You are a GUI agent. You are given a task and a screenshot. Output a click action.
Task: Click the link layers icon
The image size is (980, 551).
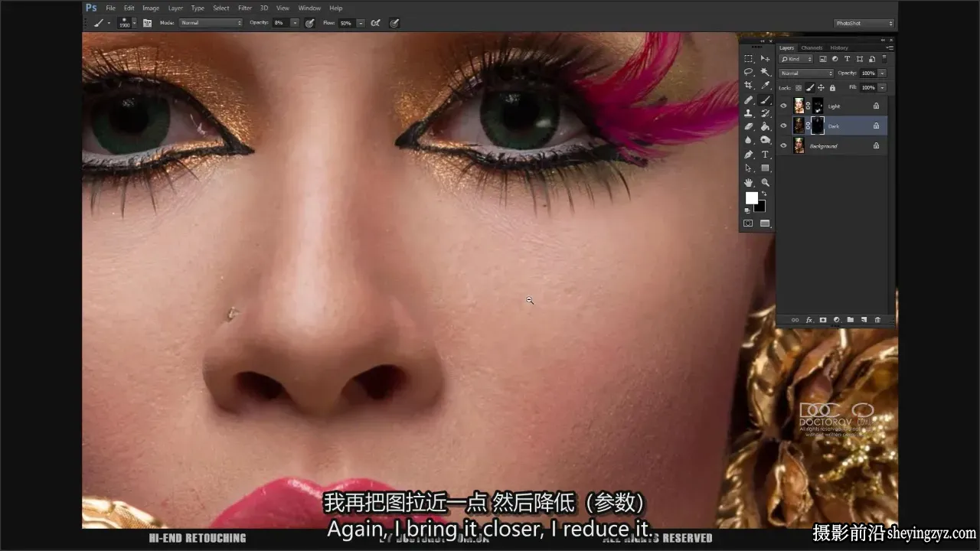click(795, 320)
